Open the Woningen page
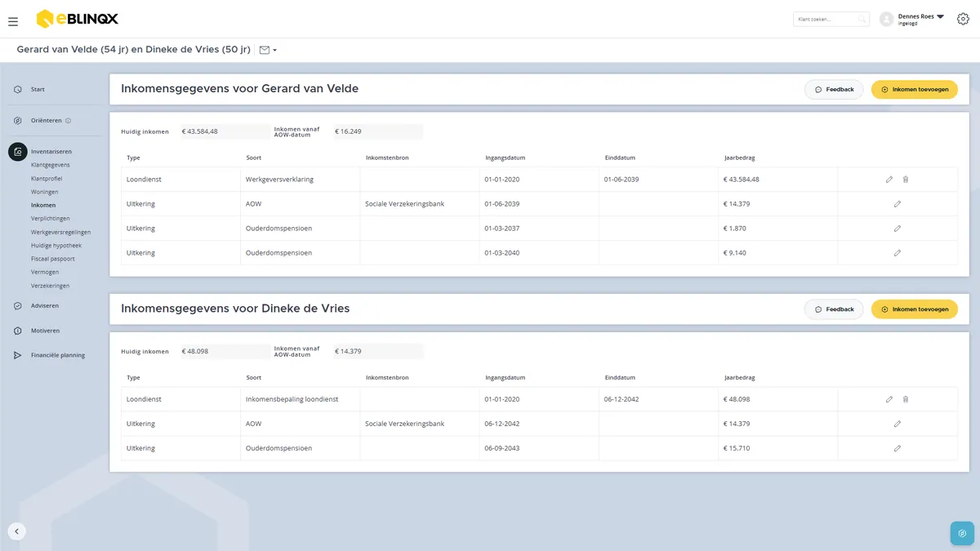The image size is (980, 551). (44, 192)
